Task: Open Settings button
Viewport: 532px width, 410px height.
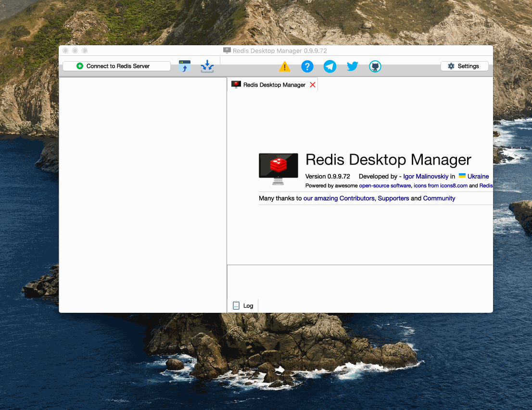Action: [465, 66]
